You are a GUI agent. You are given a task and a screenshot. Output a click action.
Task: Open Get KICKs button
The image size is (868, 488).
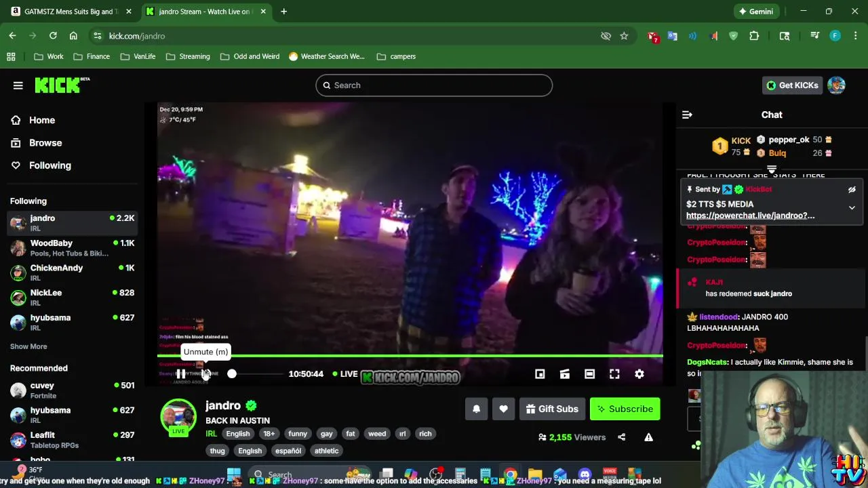point(792,85)
